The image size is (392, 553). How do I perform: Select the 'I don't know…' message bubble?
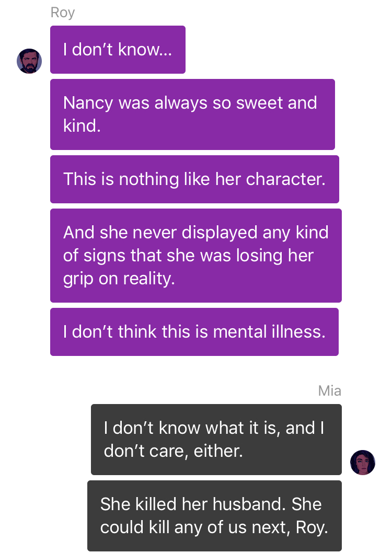pos(118,50)
